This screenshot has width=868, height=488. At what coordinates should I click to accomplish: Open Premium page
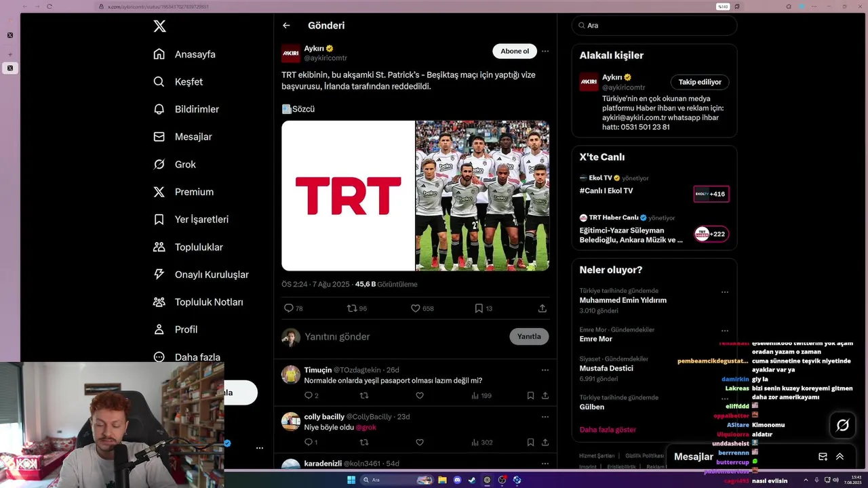(184, 192)
